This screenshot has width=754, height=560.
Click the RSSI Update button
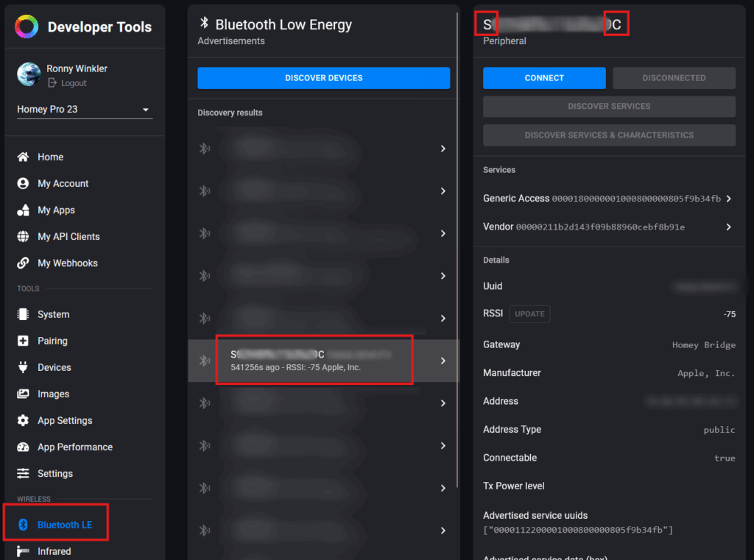coord(529,314)
